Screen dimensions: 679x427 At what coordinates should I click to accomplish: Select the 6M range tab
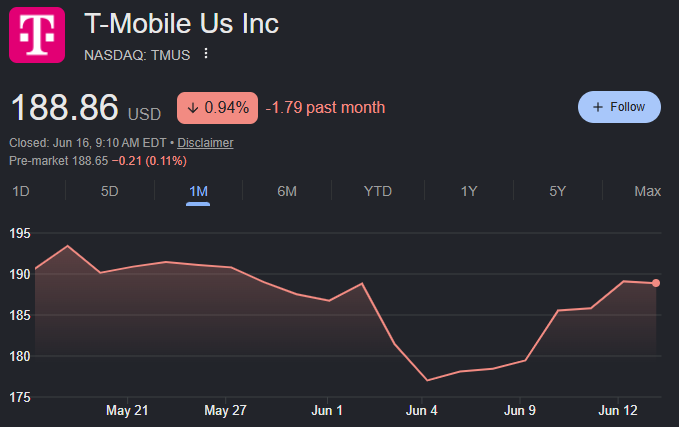pos(287,191)
